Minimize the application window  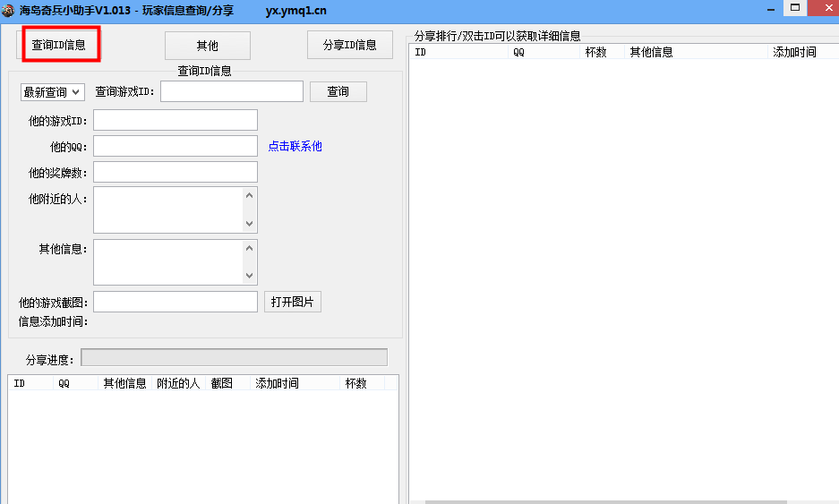(x=771, y=9)
